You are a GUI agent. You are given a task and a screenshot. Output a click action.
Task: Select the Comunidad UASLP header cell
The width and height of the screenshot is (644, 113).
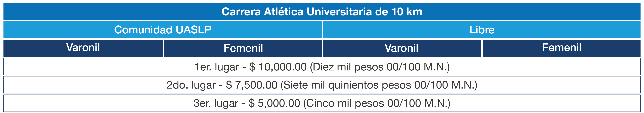163,30
